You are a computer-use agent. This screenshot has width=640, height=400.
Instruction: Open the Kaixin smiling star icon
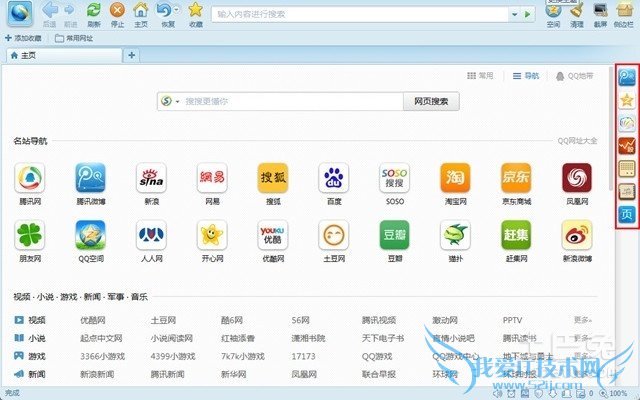pyautogui.click(x=212, y=235)
